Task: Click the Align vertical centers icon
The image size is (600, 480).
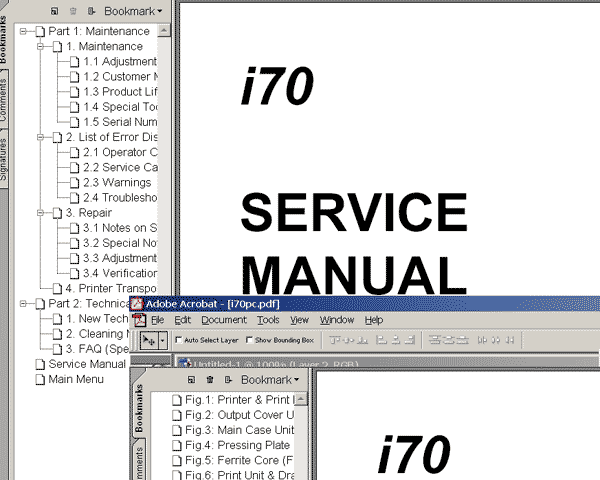Action: [349, 340]
